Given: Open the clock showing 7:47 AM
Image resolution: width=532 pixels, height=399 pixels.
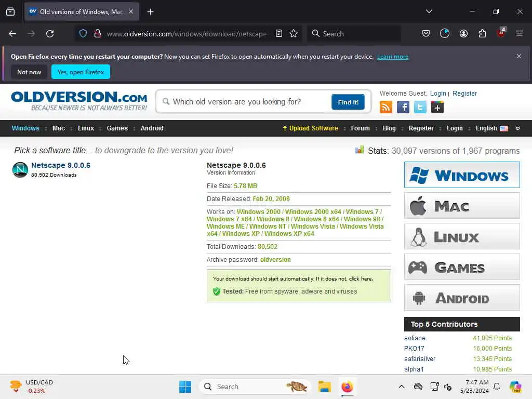Looking at the screenshot, I should (475, 387).
